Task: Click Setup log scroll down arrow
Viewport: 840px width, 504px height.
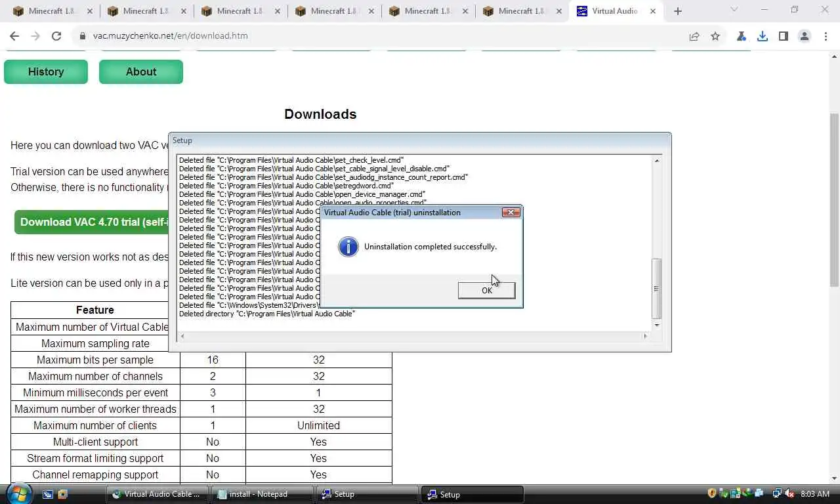Action: 656,325
